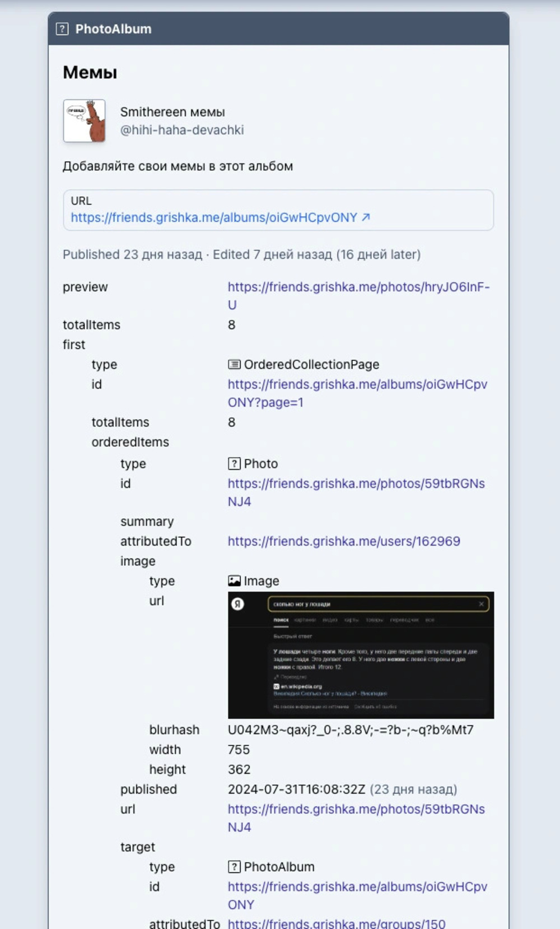
Task: Open the album link inside the URL box
Action: click(x=213, y=217)
